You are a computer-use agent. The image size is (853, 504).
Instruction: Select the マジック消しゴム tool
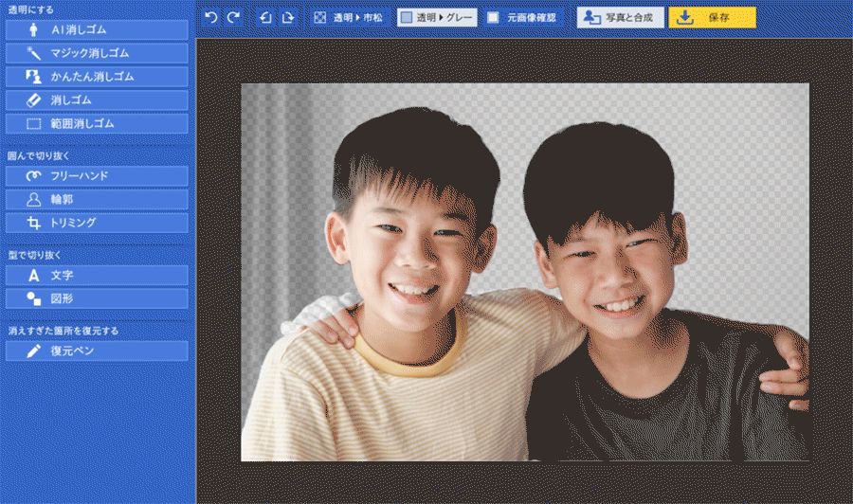point(97,53)
